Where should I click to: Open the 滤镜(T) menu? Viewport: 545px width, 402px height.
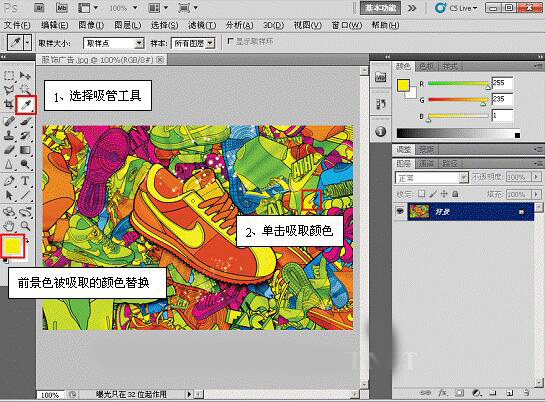point(202,25)
